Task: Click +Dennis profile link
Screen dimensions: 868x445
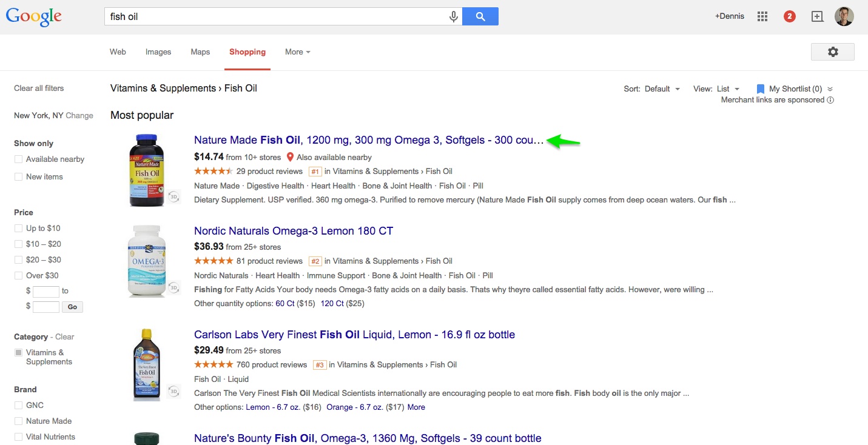Action: click(730, 16)
